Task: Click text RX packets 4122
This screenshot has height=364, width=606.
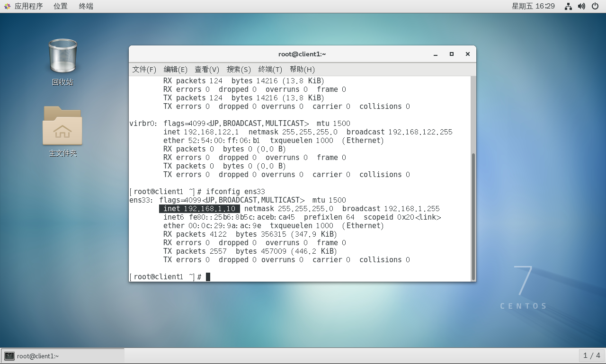Action: 195,234
